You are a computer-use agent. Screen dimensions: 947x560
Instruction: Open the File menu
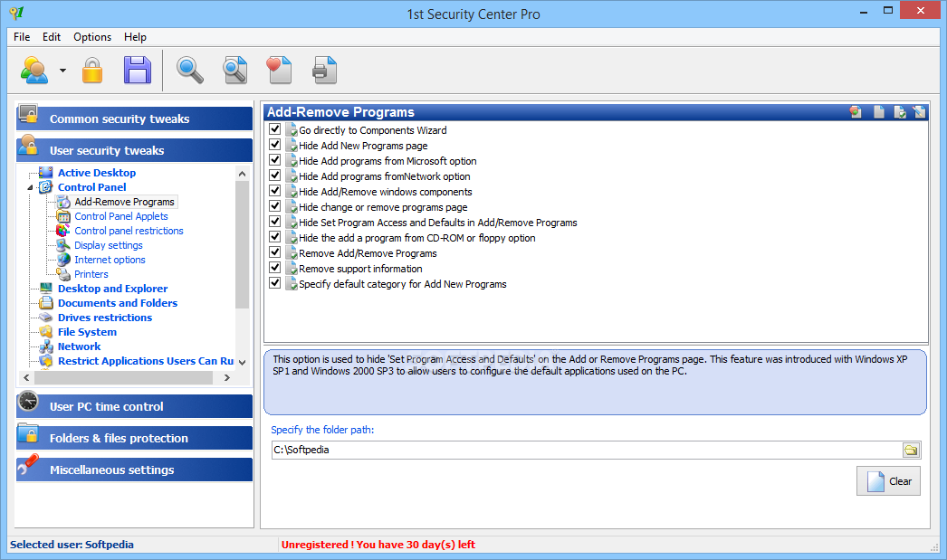[x=22, y=37]
